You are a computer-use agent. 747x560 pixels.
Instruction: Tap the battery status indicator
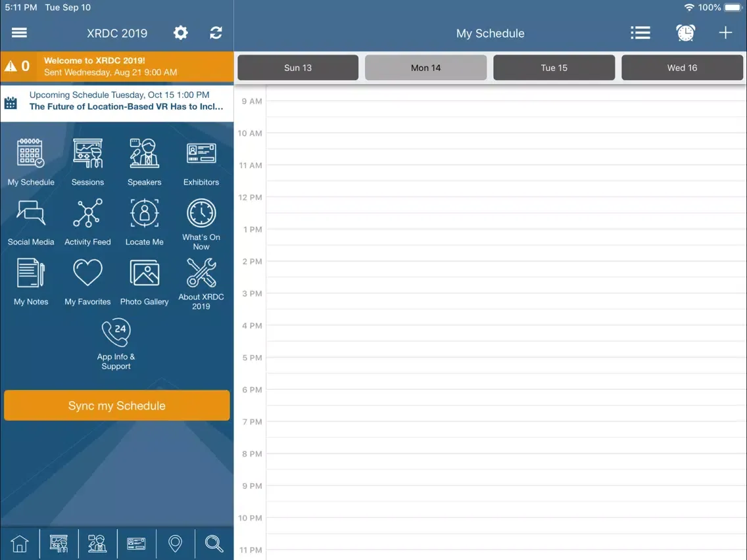pyautogui.click(x=733, y=8)
